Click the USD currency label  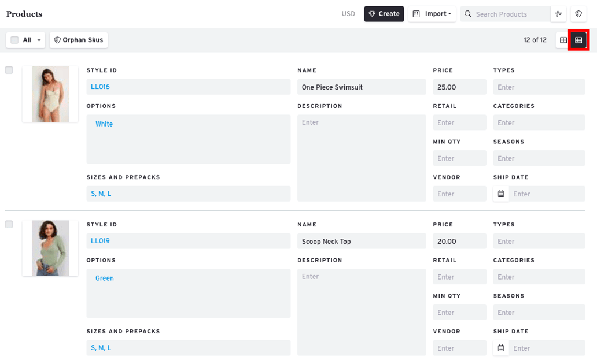coord(348,14)
